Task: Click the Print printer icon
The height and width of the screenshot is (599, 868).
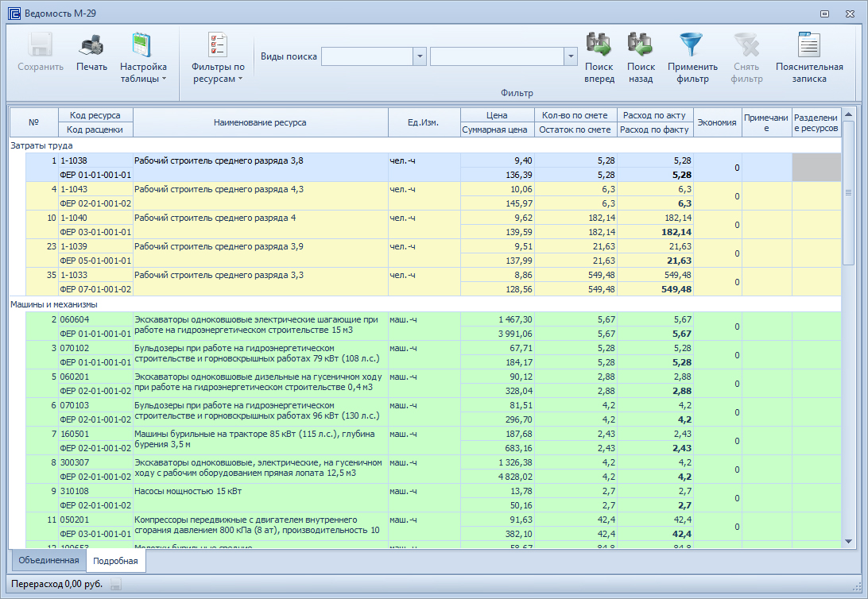Action: (91, 44)
